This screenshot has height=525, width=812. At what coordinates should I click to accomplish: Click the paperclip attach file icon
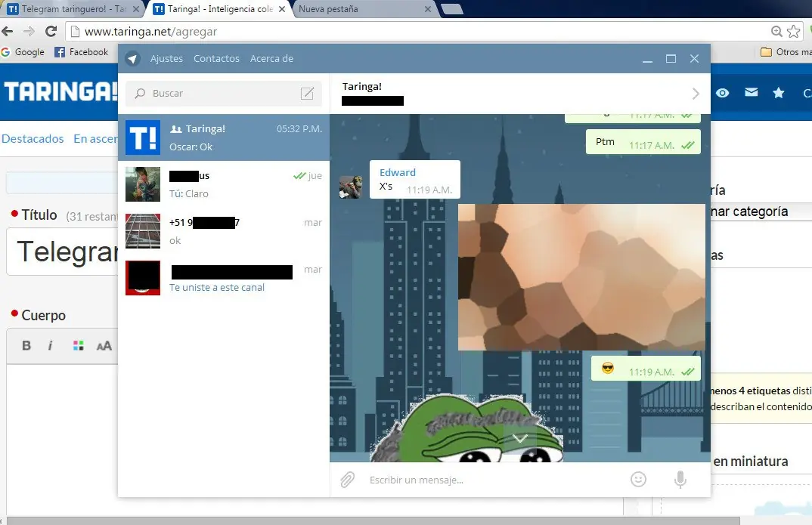(x=348, y=480)
